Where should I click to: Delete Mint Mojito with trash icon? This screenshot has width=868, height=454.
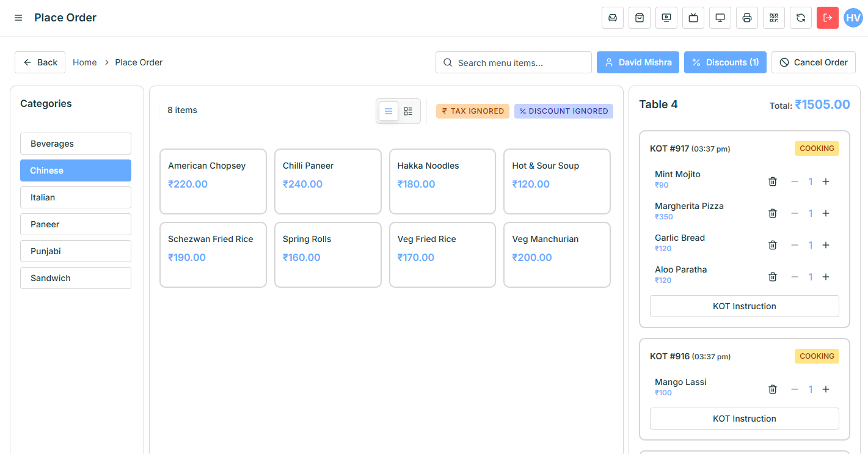[x=773, y=181]
